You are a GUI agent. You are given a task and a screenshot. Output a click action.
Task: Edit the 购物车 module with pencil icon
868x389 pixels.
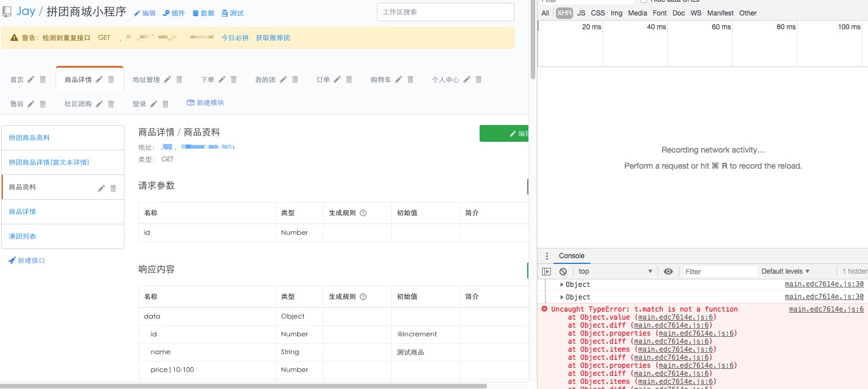(x=399, y=80)
